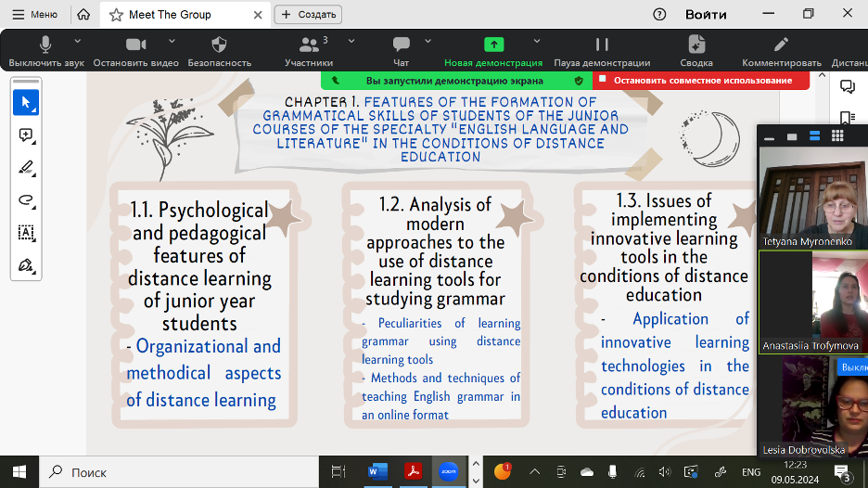Image resolution: width=868 pixels, height=488 pixels.
Task: Select the arrow pointer tool
Action: pyautogui.click(x=26, y=102)
